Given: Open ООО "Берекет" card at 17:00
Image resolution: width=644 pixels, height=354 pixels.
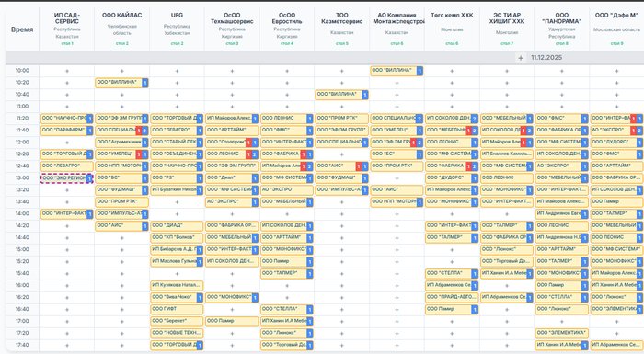Looking at the screenshot, I should [x=177, y=321].
